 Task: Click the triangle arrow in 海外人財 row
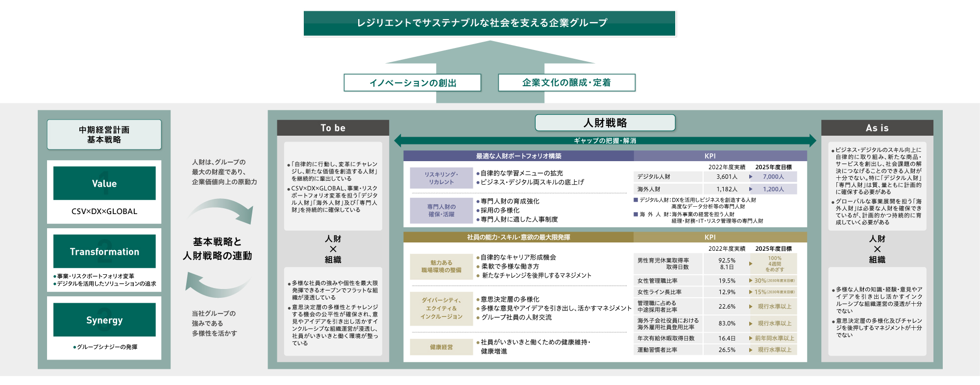click(x=751, y=189)
